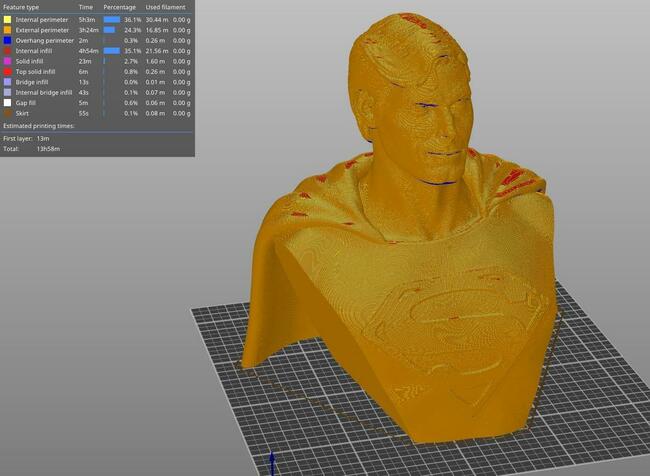This screenshot has width=650, height=476.
Task: Click the Percentage column header
Action: [x=119, y=7]
